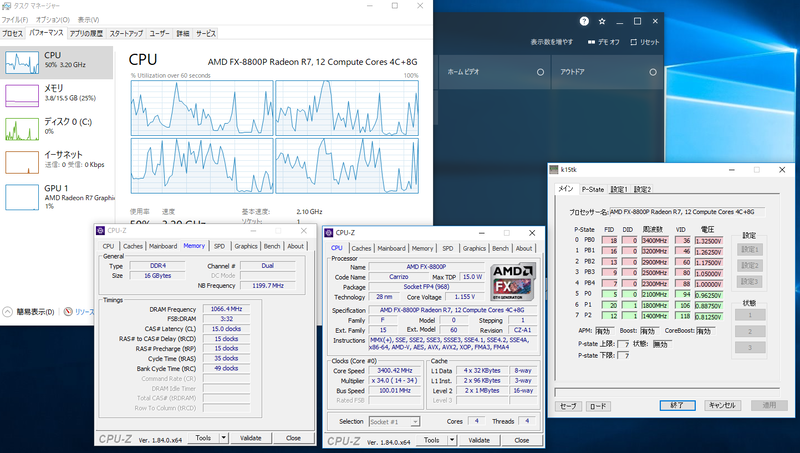This screenshot has width=800, height=453.
Task: Click the Code Name value Carrizo
Action: [x=398, y=276]
